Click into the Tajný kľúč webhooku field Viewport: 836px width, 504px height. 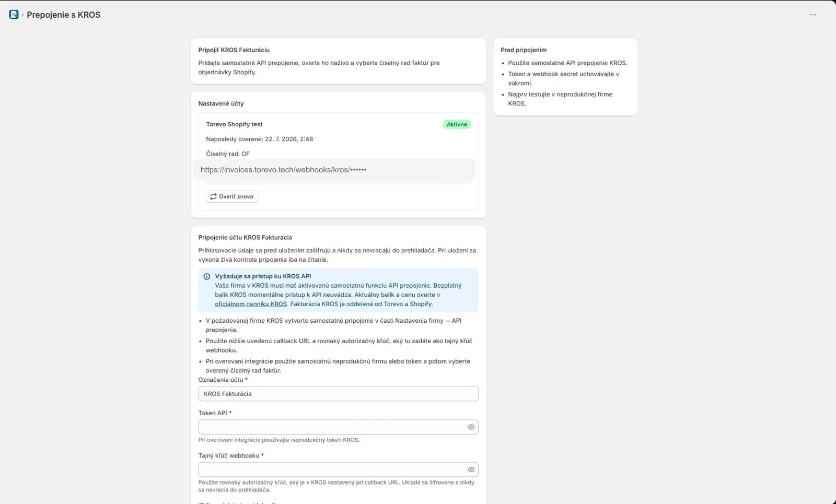(x=332, y=470)
